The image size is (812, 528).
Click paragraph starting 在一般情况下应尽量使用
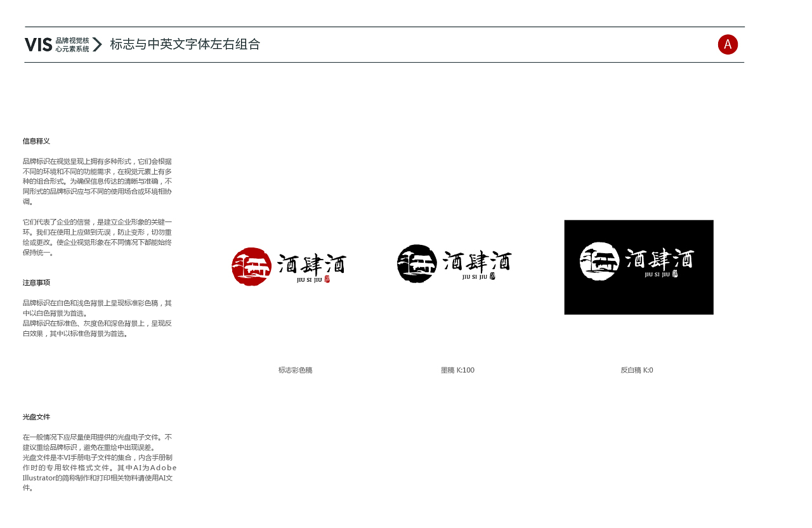point(98,442)
